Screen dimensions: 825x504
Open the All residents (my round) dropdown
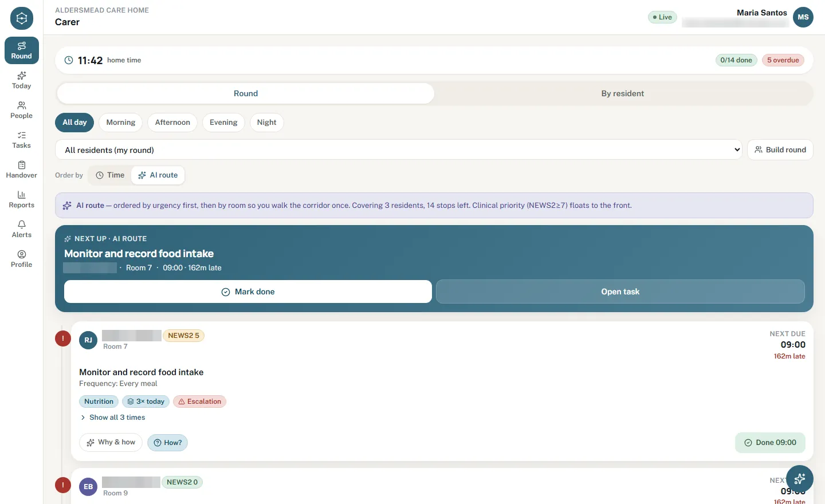[399, 150]
